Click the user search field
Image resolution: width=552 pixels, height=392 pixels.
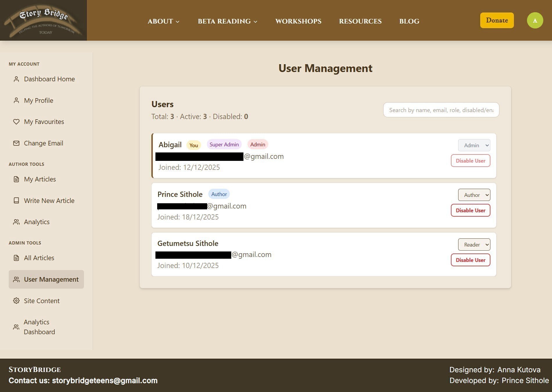(x=441, y=110)
